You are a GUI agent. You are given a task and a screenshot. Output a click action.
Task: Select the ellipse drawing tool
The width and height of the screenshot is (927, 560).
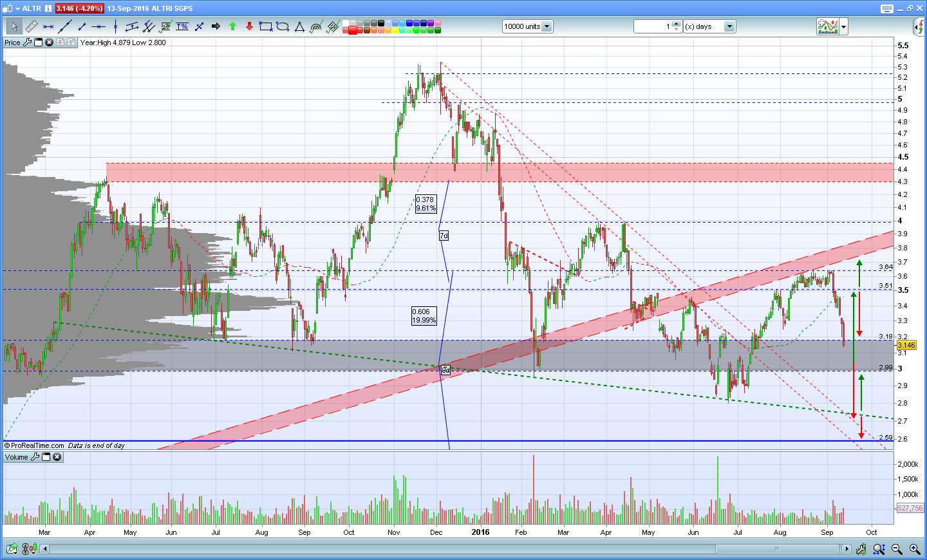[x=283, y=26]
